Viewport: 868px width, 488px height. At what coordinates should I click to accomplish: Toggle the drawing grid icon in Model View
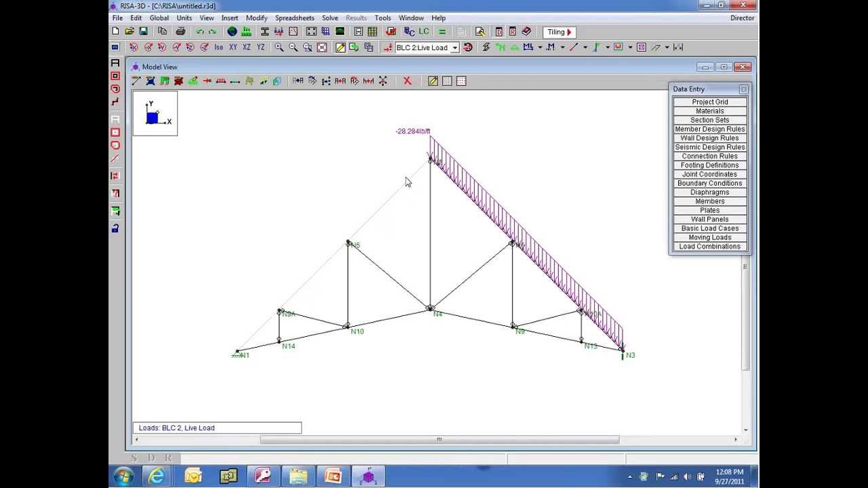pos(447,81)
